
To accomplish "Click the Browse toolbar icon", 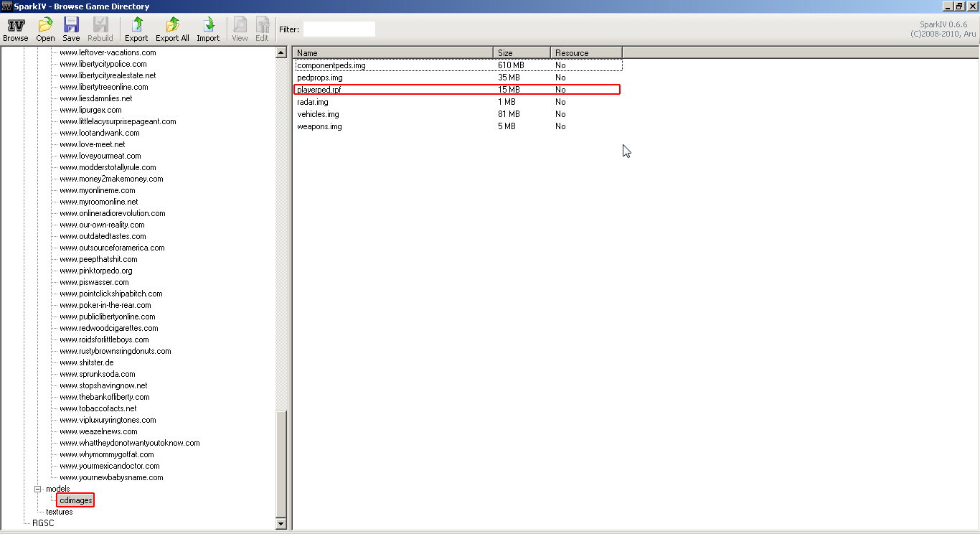I will pos(16,30).
